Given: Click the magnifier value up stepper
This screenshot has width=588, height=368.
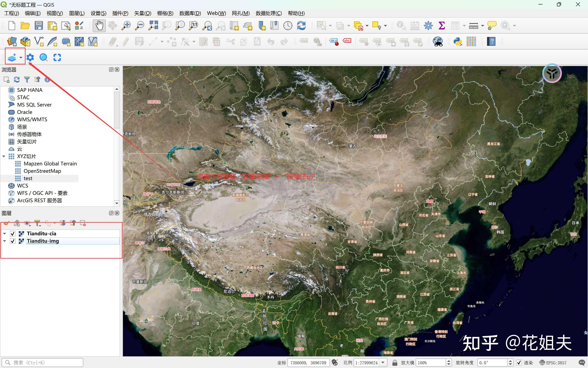Looking at the screenshot, I should coord(449,361).
